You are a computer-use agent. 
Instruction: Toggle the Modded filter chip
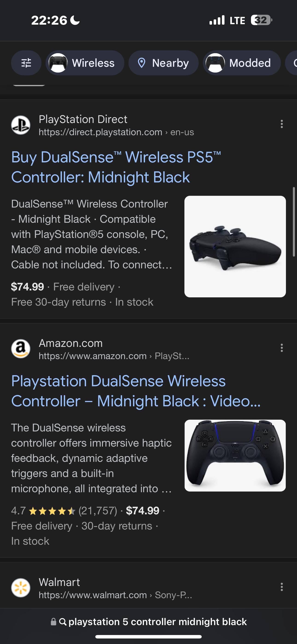(x=242, y=63)
